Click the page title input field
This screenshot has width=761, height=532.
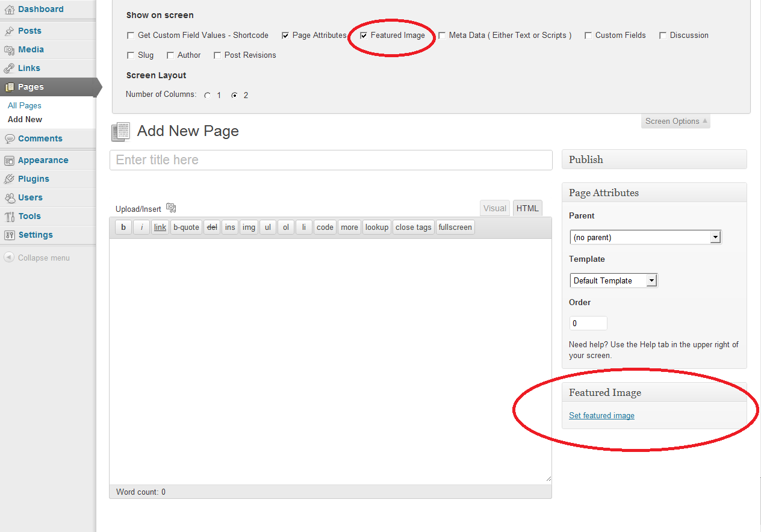pos(330,160)
